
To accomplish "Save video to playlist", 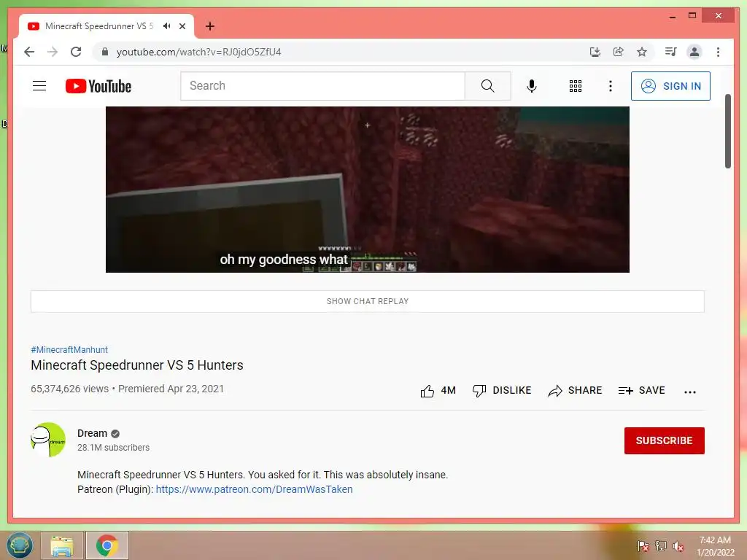I will 641,391.
